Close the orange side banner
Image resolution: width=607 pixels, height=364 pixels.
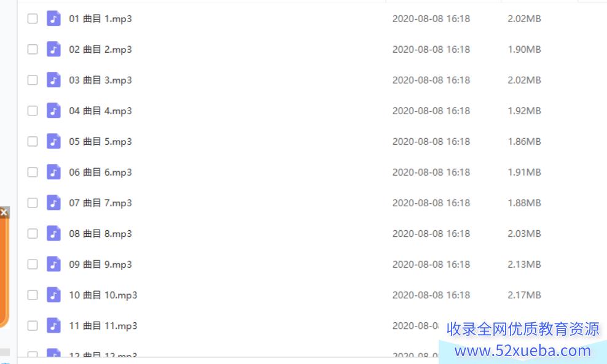click(x=4, y=212)
